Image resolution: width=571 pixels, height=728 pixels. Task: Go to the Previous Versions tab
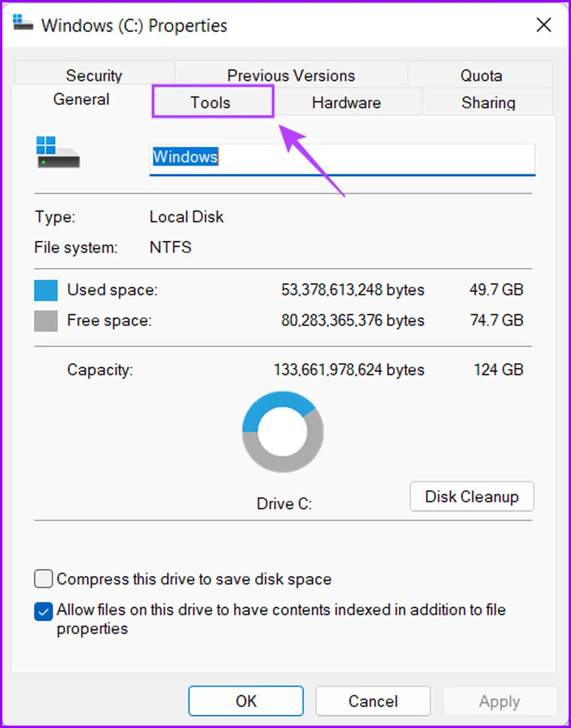tap(291, 75)
